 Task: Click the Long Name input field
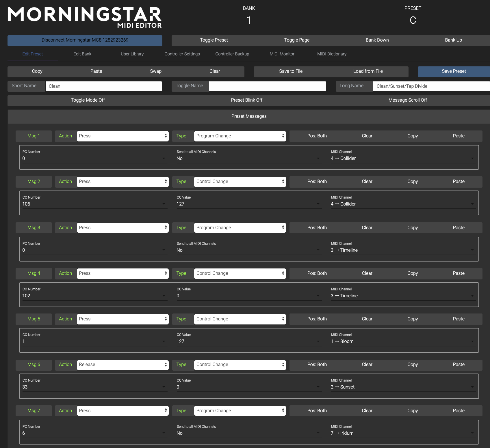point(432,86)
